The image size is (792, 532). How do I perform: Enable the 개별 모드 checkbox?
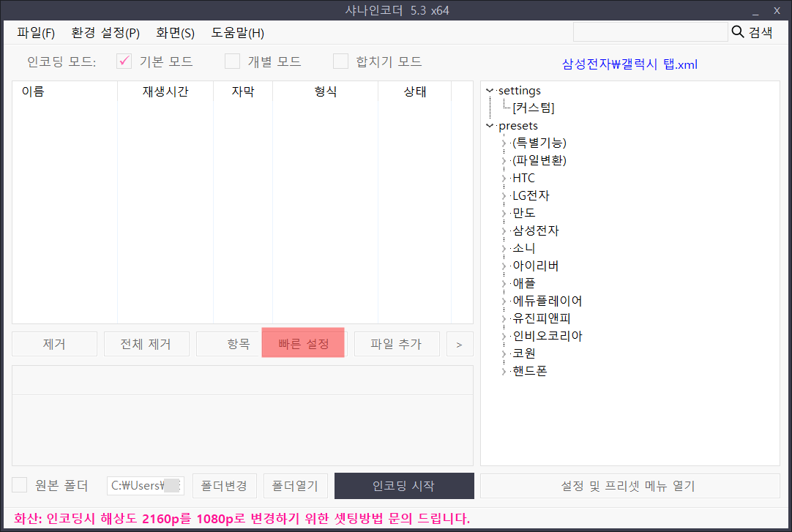(232, 61)
